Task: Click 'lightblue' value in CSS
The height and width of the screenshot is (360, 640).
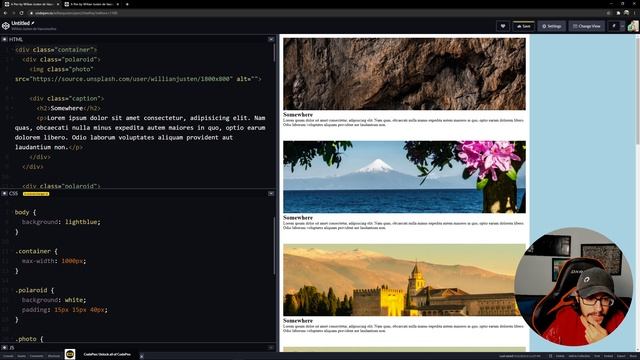Action: tap(81, 222)
